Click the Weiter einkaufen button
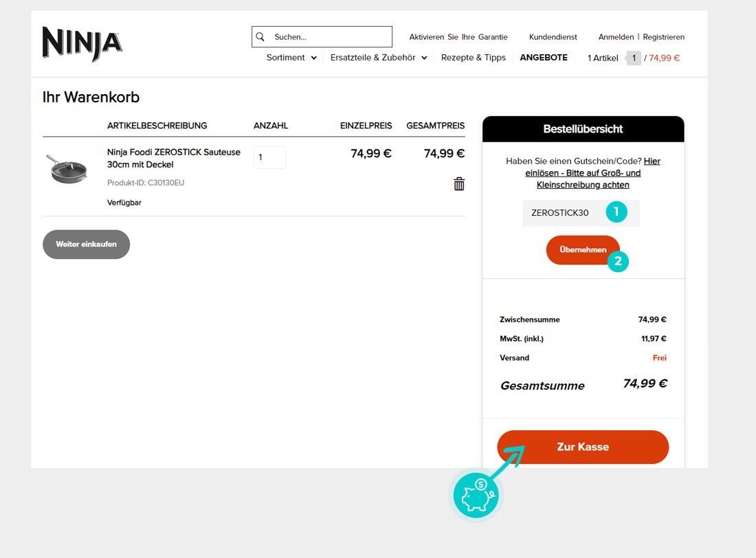 click(87, 244)
